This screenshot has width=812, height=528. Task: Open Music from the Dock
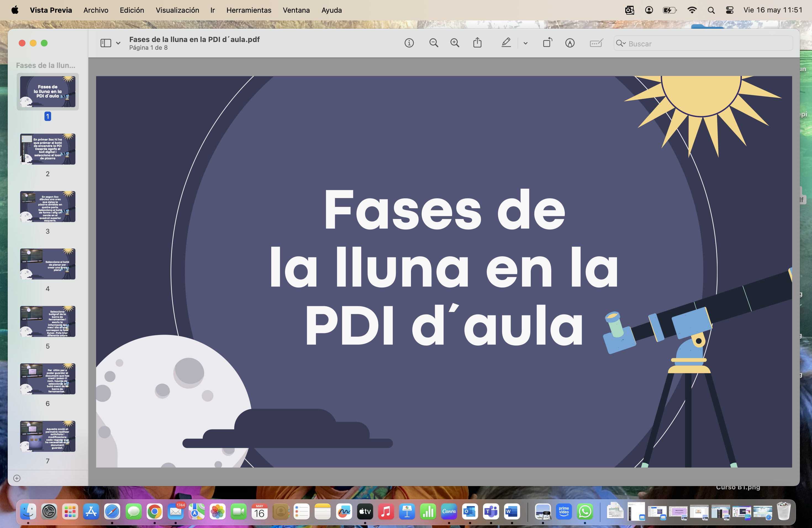(386, 512)
